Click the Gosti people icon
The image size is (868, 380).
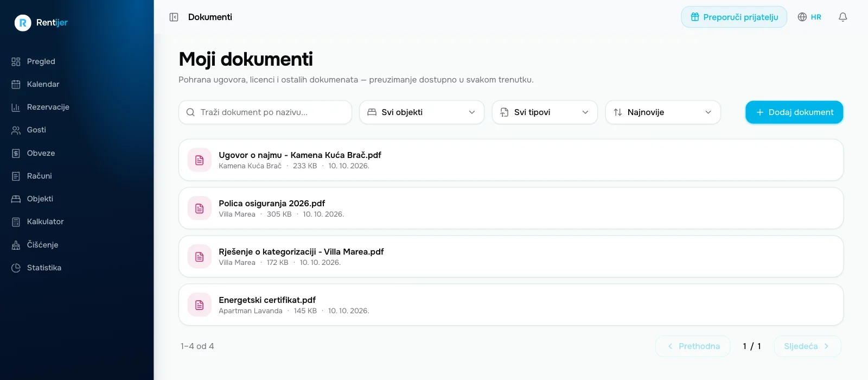pyautogui.click(x=16, y=130)
